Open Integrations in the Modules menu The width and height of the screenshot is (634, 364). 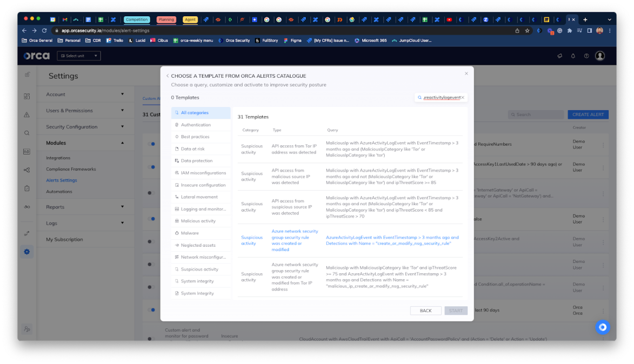(x=58, y=158)
